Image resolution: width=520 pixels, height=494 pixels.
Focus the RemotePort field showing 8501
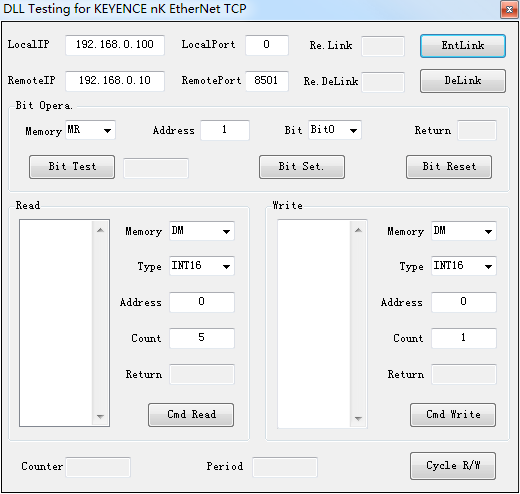(x=267, y=81)
